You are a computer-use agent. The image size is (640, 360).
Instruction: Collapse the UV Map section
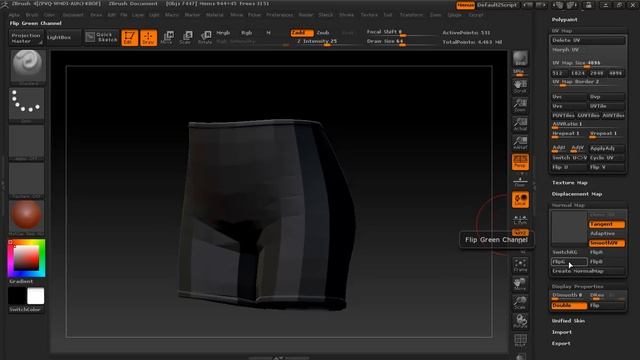562,31
